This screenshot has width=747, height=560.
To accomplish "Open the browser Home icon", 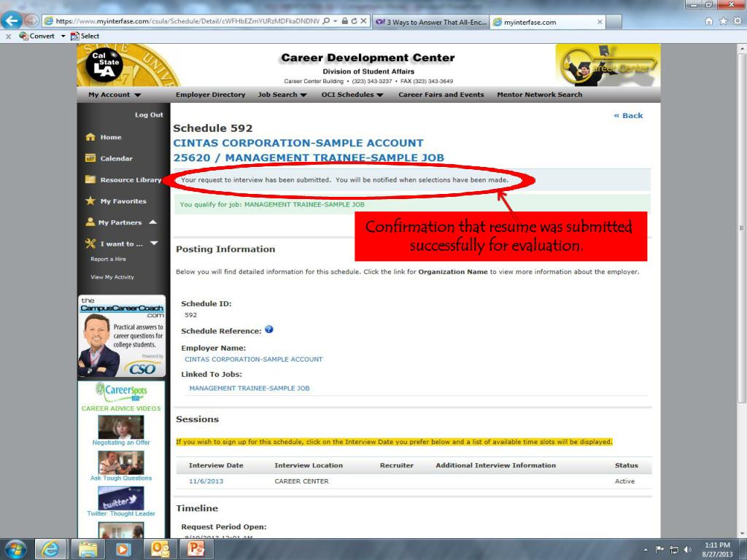I will pos(709,21).
